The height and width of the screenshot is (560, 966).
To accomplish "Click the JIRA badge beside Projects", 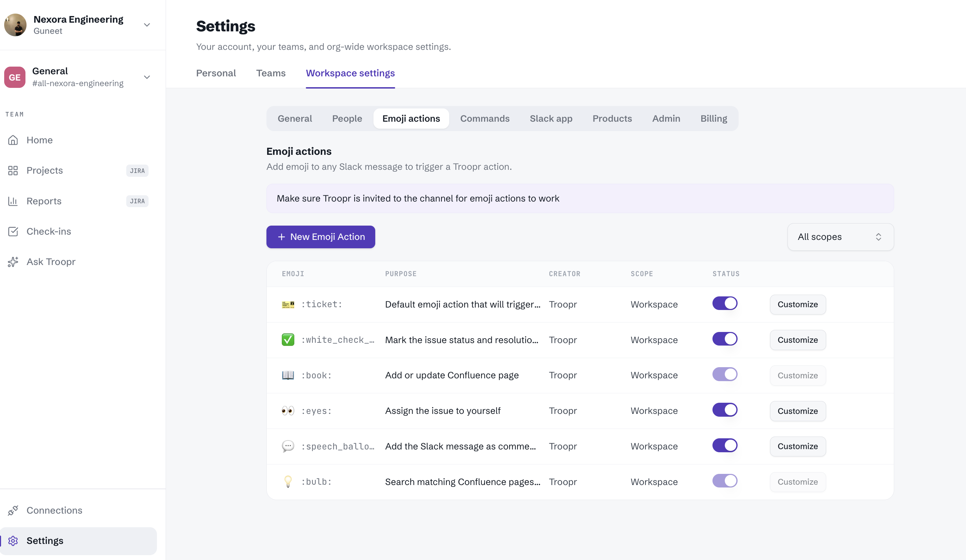I will 137,171.
